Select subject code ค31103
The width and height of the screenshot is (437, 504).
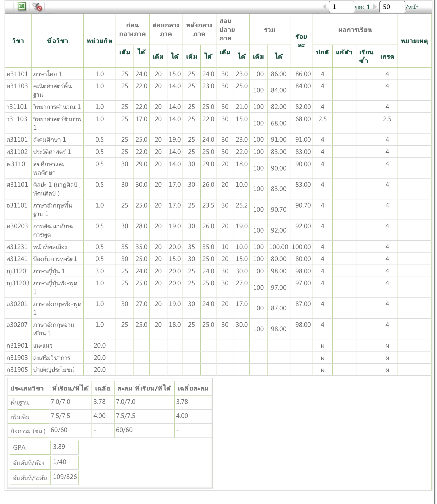click(17, 86)
